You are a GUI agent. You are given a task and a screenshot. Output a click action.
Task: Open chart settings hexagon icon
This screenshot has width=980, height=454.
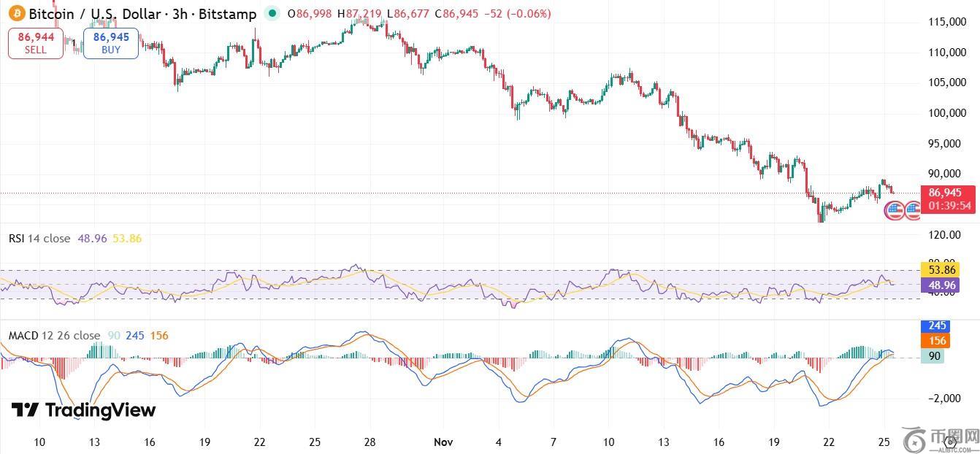(x=949, y=441)
